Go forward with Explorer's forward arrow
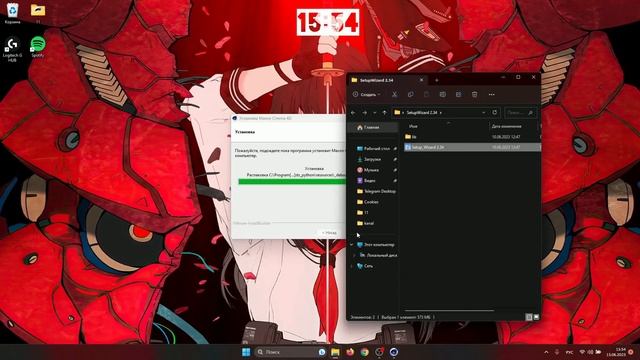Viewport: 640px width, 360px height. (364, 112)
